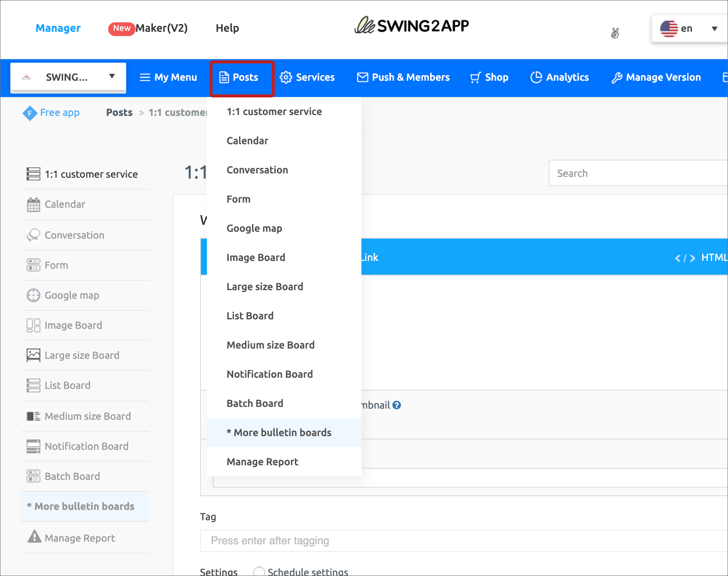The width and height of the screenshot is (728, 576).
Task: Click the thumbnail help question mark icon
Action: 397,405
